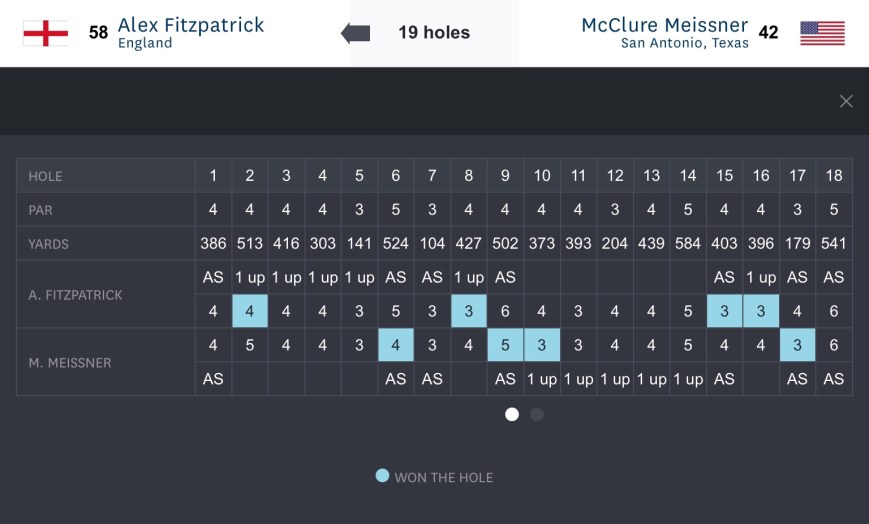The height and width of the screenshot is (524, 869).
Task: Click Fitzpatrick's highlighted score on hole 2
Action: [250, 311]
